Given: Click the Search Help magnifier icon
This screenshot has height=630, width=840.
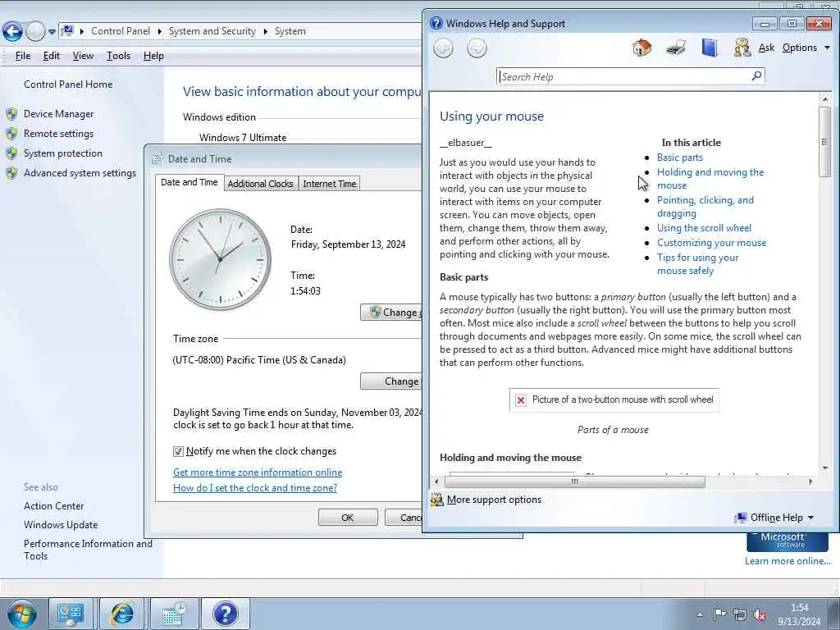Looking at the screenshot, I should [756, 76].
